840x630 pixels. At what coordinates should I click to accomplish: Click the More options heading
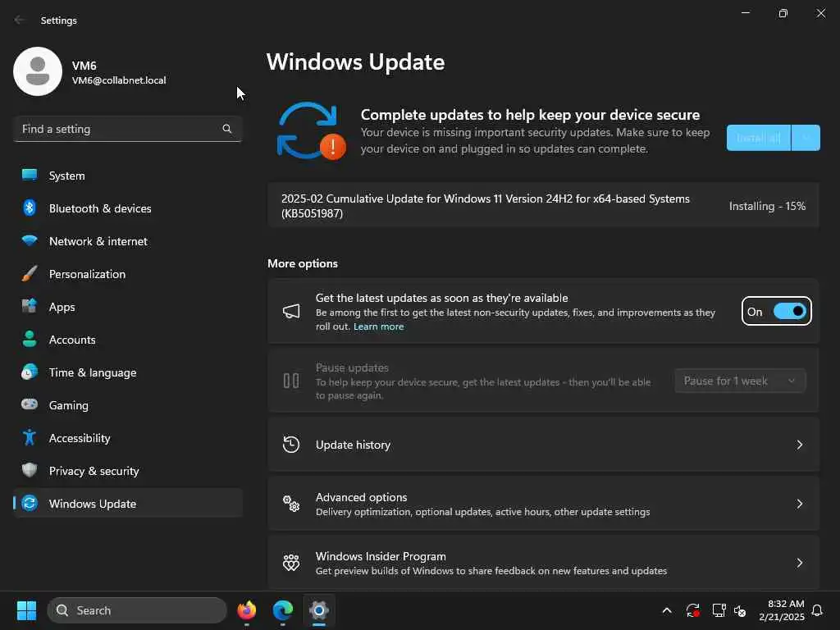(x=303, y=263)
